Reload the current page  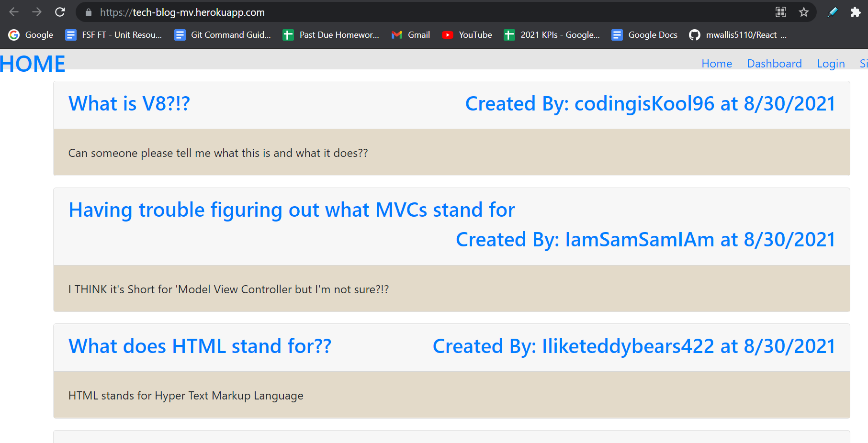[60, 12]
